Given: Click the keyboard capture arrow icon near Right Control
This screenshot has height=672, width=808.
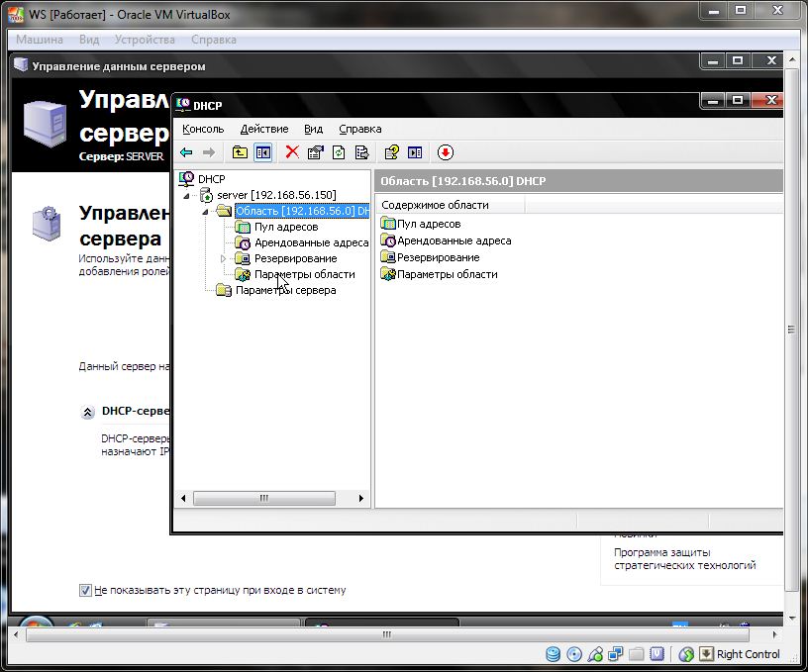Looking at the screenshot, I should [x=706, y=654].
